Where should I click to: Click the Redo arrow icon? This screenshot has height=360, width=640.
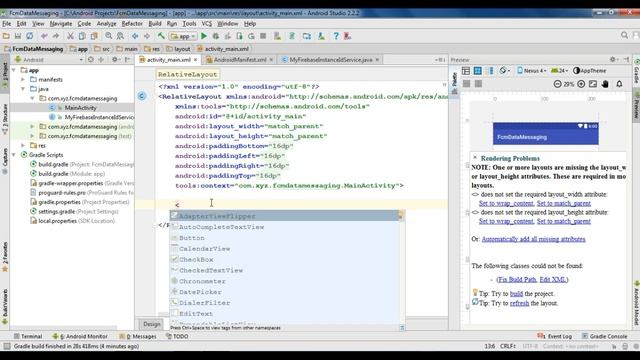pyautogui.click(x=56, y=36)
